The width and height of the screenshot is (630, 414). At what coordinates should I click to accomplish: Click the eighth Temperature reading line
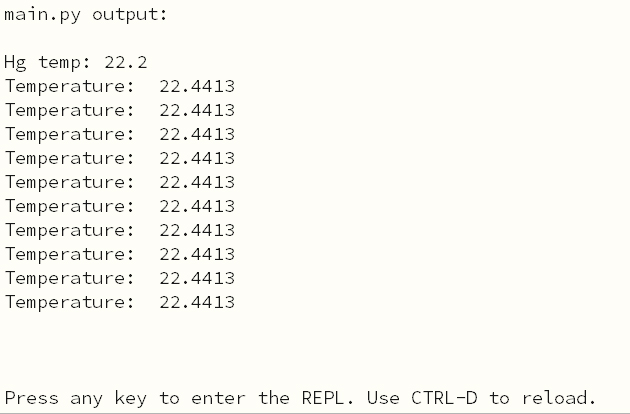point(120,254)
